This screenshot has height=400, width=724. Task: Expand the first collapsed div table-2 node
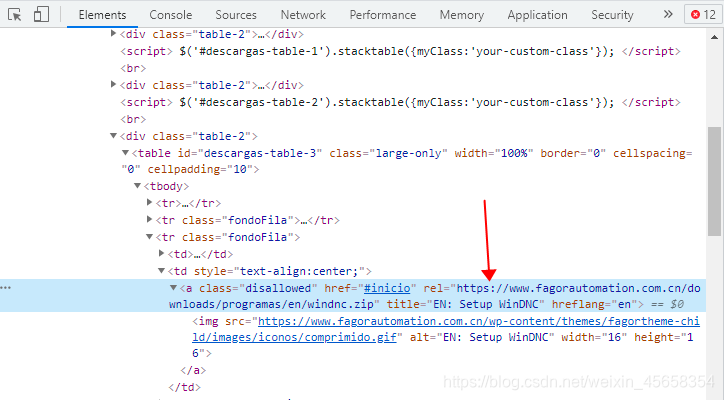tap(113, 34)
